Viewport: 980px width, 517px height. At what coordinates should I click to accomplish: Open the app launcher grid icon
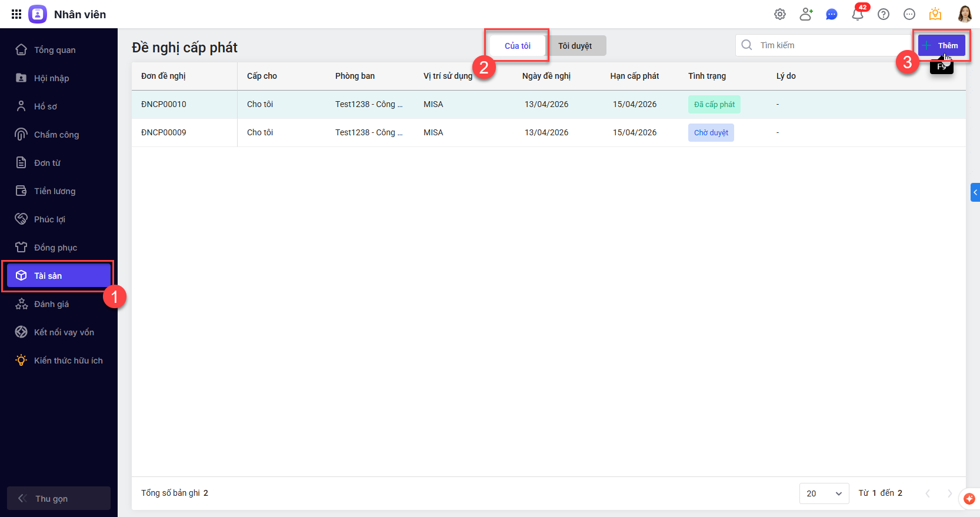coord(16,14)
